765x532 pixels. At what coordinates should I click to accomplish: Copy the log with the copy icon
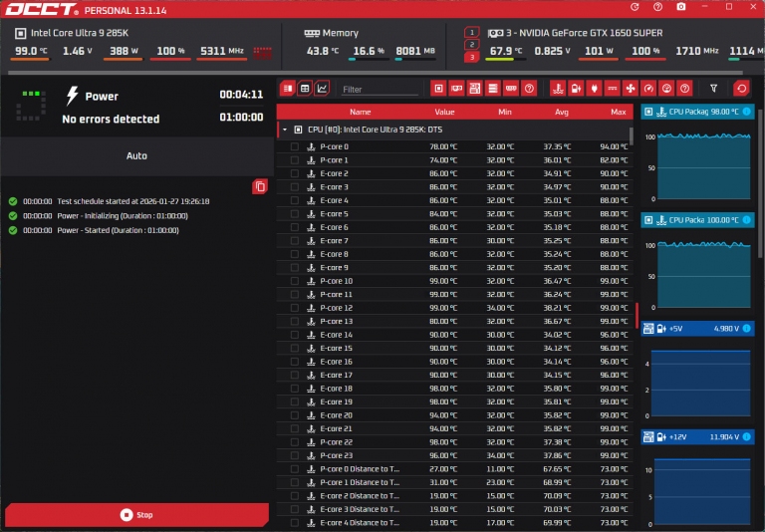(260, 186)
